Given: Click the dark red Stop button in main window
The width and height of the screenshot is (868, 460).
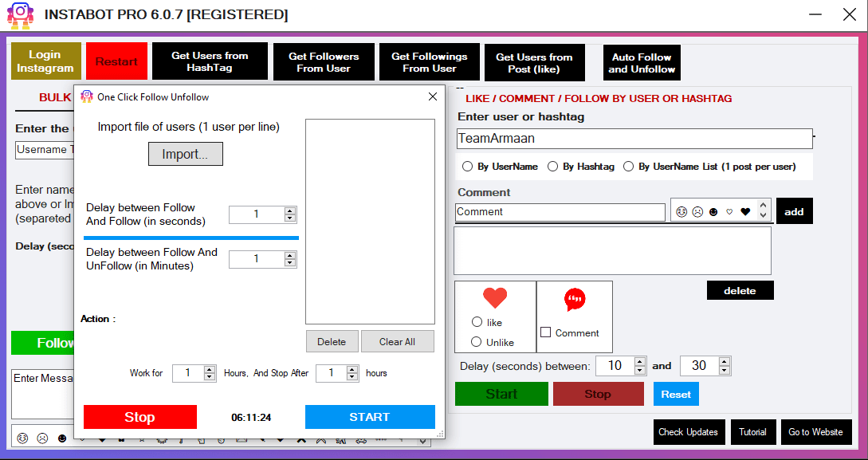Looking at the screenshot, I should (x=598, y=394).
